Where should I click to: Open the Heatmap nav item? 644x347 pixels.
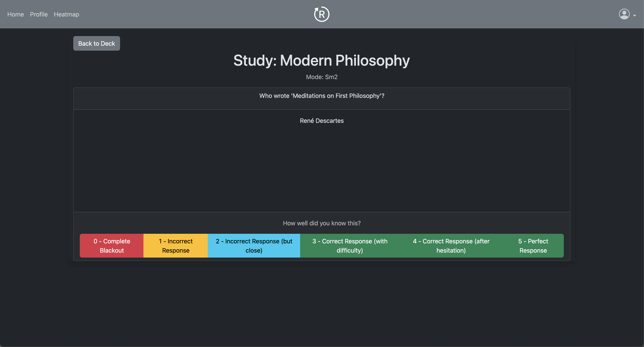(66, 15)
